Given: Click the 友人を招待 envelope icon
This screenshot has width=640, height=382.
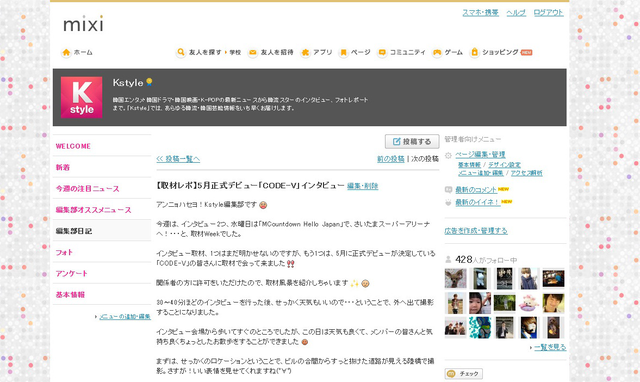Looking at the screenshot, I should click(x=253, y=52).
